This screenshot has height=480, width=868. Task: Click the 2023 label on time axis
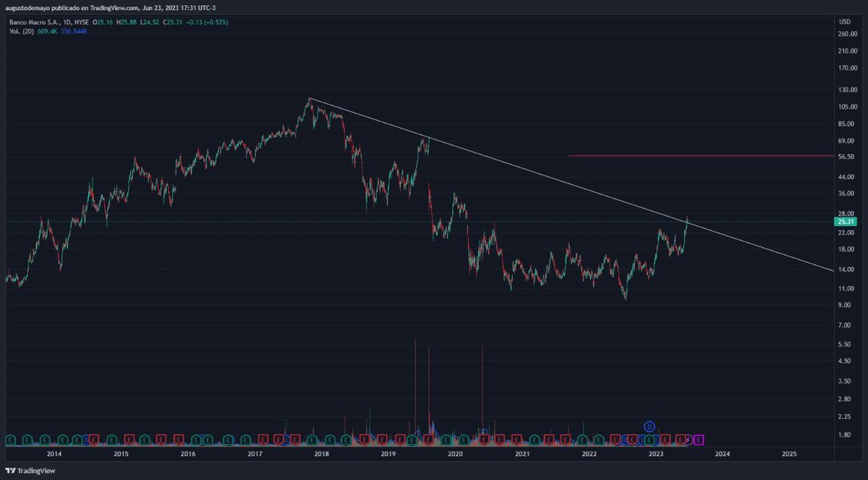tap(656, 453)
